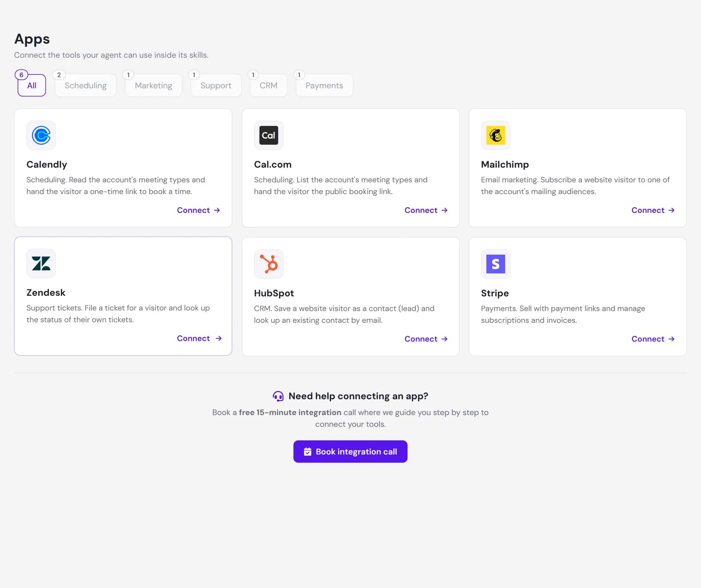Click the Zendesk logo icon
The width and height of the screenshot is (701, 588).
(41, 264)
